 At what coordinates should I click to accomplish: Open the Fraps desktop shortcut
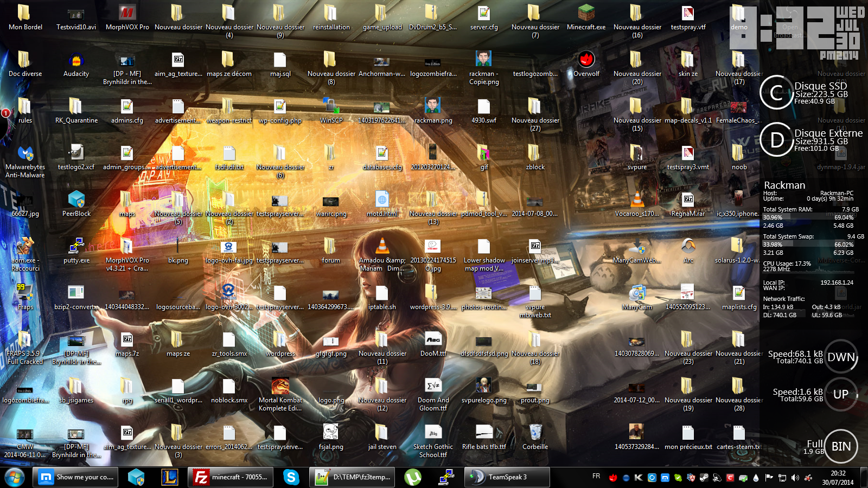coord(25,298)
